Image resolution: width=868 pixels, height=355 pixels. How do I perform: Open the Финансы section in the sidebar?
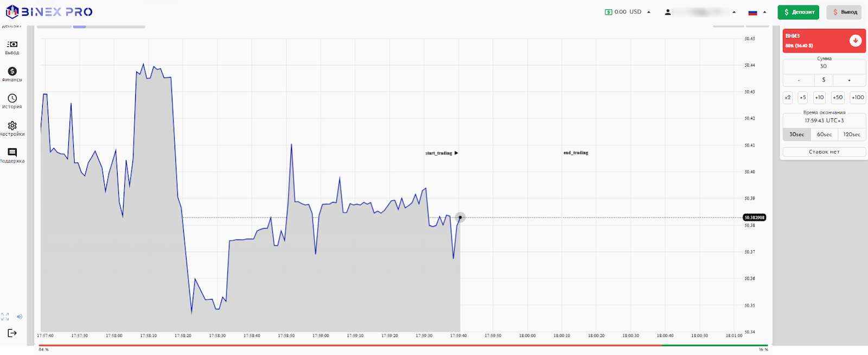point(12,74)
